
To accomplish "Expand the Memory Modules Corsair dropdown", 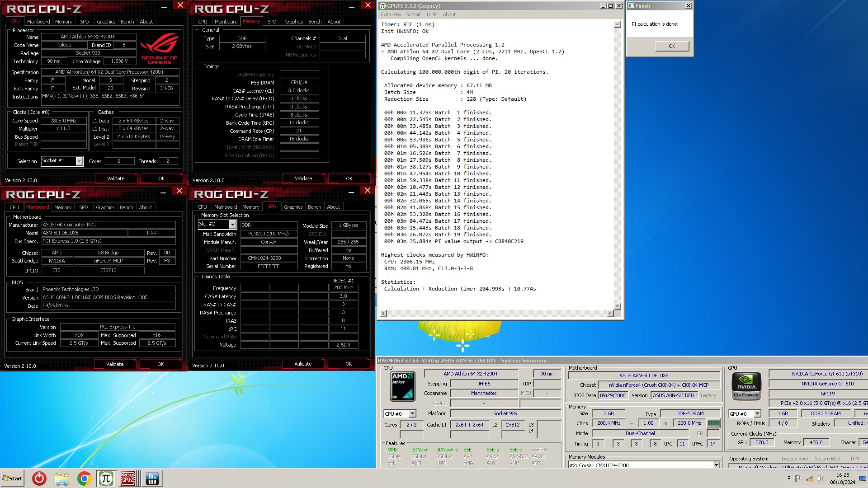I will (x=716, y=465).
